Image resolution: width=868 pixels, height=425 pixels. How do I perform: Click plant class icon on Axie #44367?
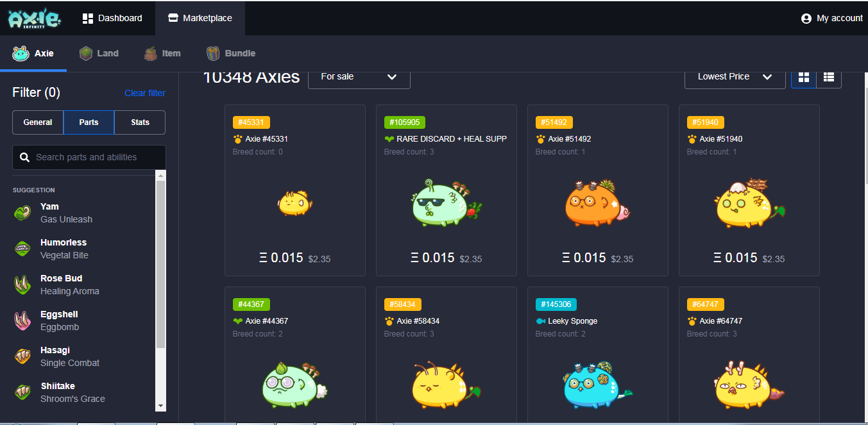pos(237,321)
